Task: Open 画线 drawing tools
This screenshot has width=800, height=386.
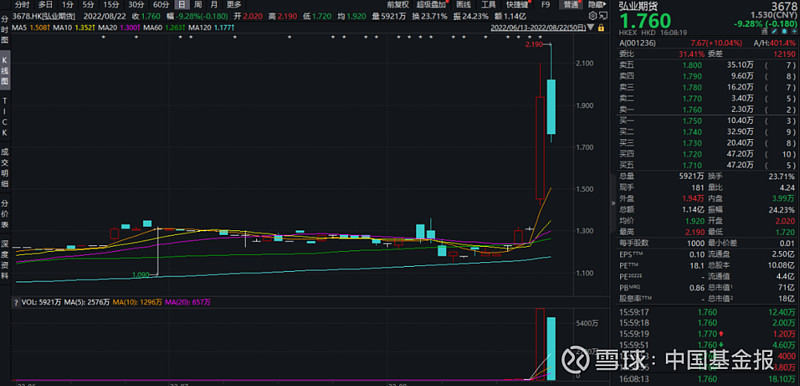Action: tap(463, 5)
